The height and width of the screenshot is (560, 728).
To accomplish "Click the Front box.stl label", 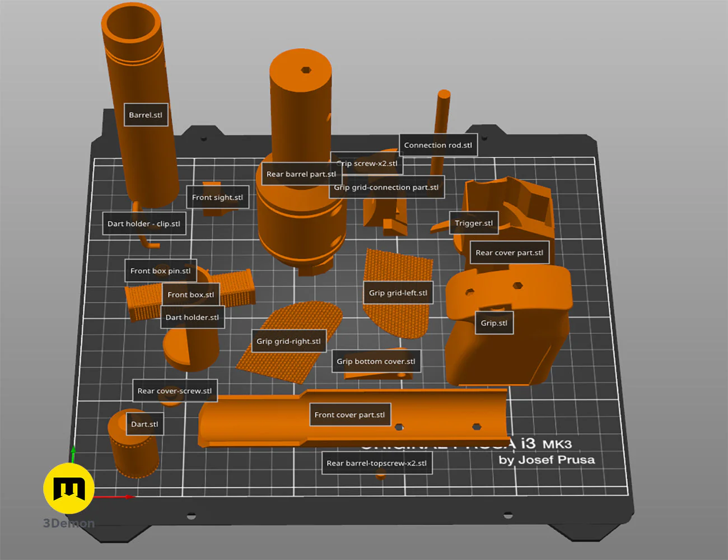I will pyautogui.click(x=190, y=295).
